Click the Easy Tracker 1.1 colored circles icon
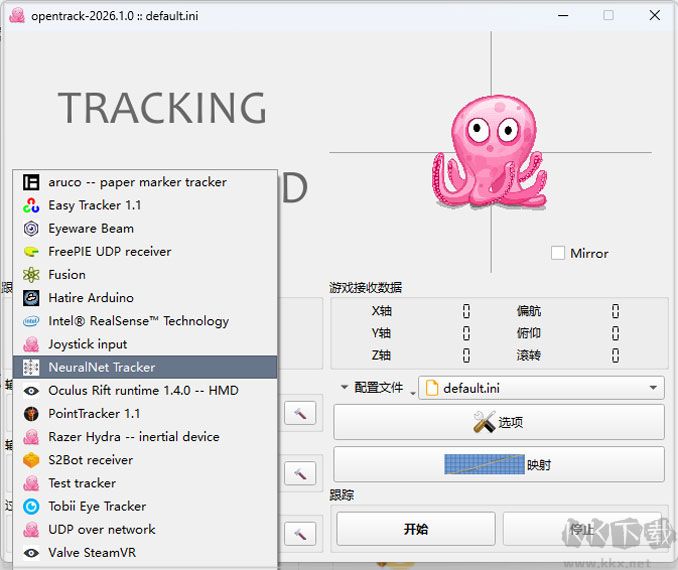The width and height of the screenshot is (678, 570). pos(31,205)
